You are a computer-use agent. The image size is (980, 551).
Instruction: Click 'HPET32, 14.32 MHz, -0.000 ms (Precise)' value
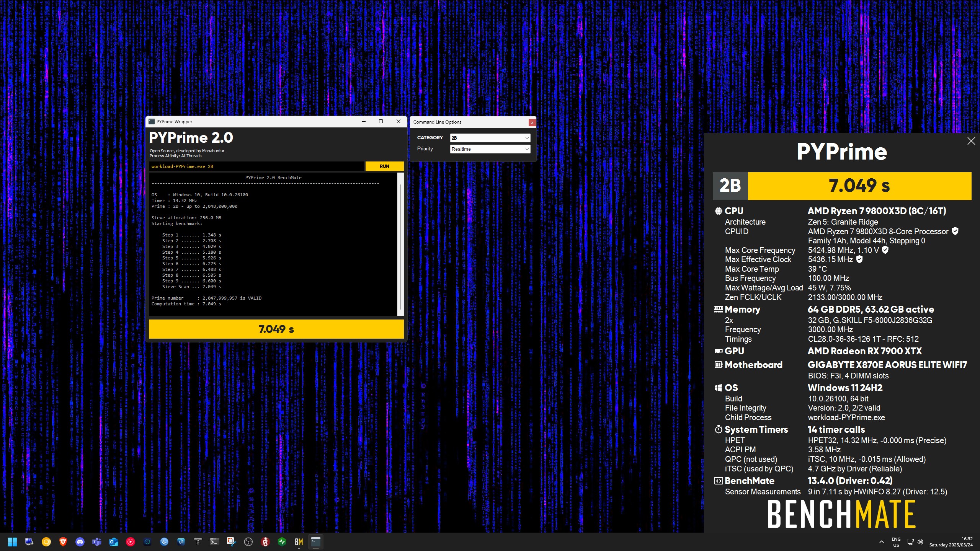(x=877, y=440)
